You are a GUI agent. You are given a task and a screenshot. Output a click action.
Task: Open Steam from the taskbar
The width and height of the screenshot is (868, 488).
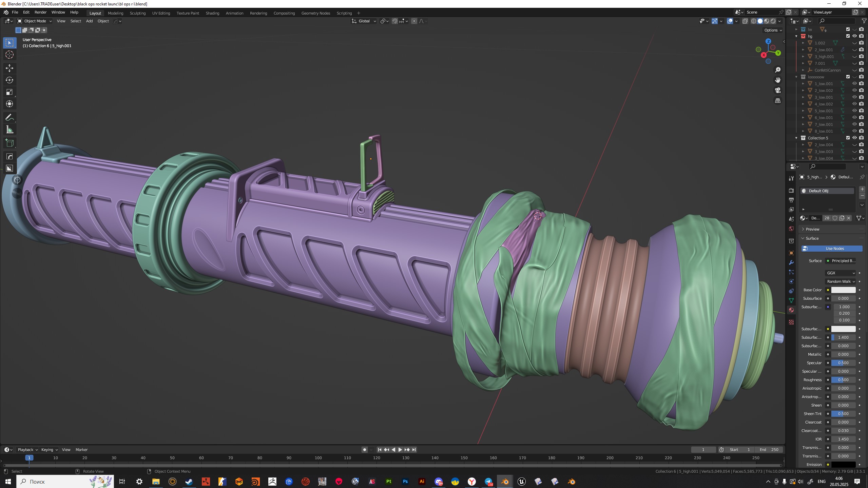pyautogui.click(x=189, y=482)
